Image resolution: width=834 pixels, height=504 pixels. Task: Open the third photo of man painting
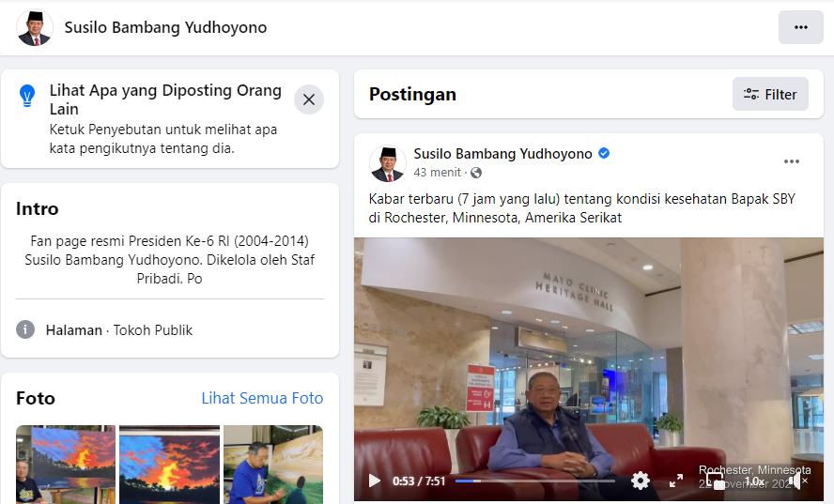pos(272,464)
